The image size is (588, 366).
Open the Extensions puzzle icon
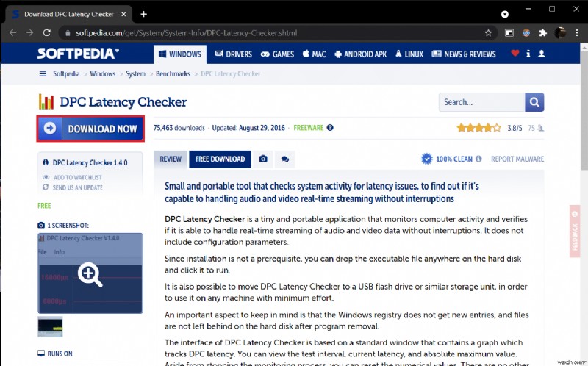click(x=542, y=33)
